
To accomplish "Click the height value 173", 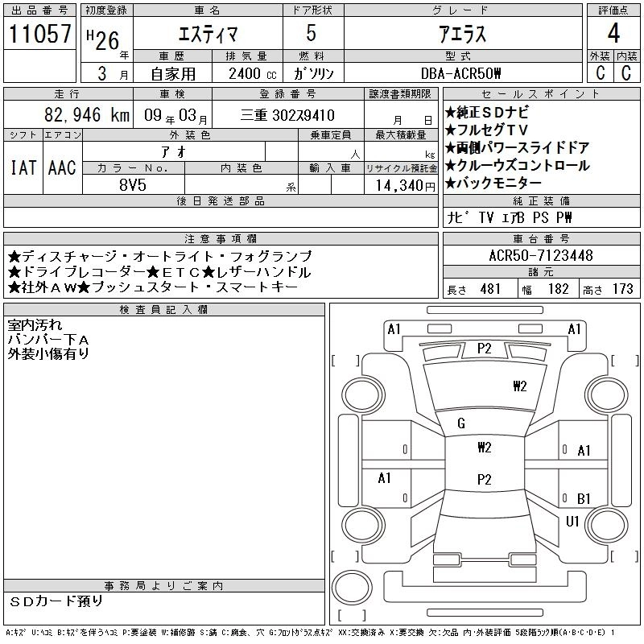I will pyautogui.click(x=622, y=289).
